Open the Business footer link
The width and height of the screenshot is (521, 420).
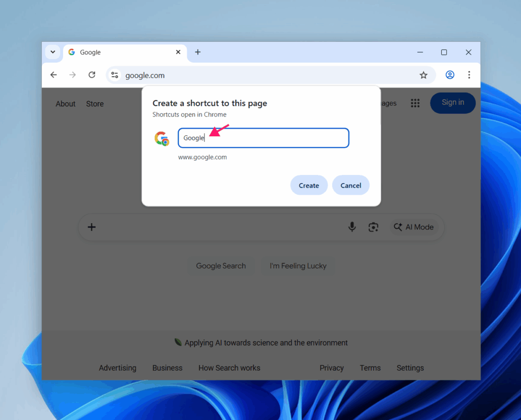pyautogui.click(x=167, y=368)
